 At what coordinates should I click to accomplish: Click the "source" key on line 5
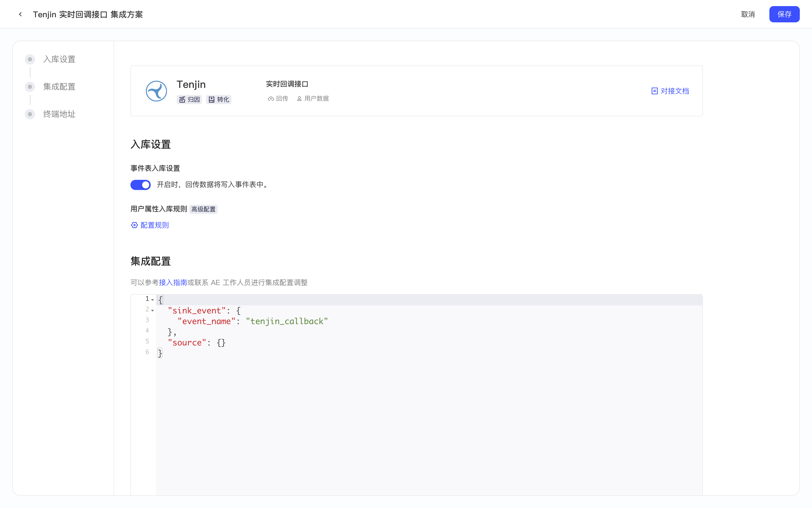click(x=187, y=342)
